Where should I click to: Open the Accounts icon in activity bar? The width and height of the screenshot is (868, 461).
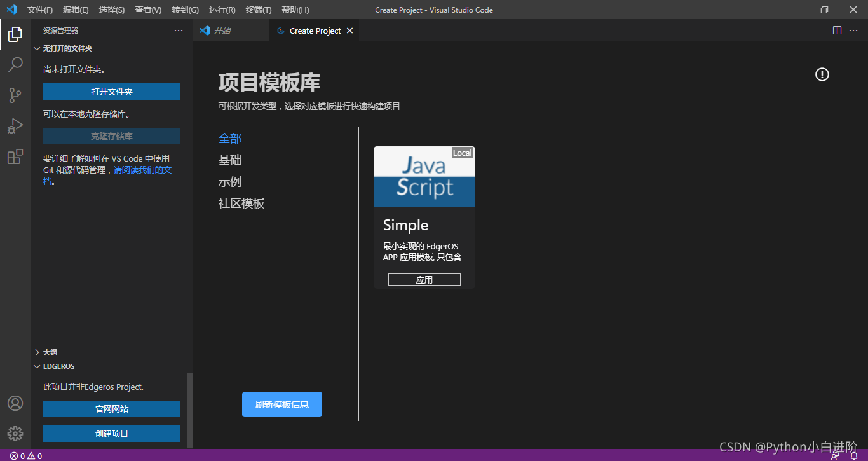pos(15,403)
